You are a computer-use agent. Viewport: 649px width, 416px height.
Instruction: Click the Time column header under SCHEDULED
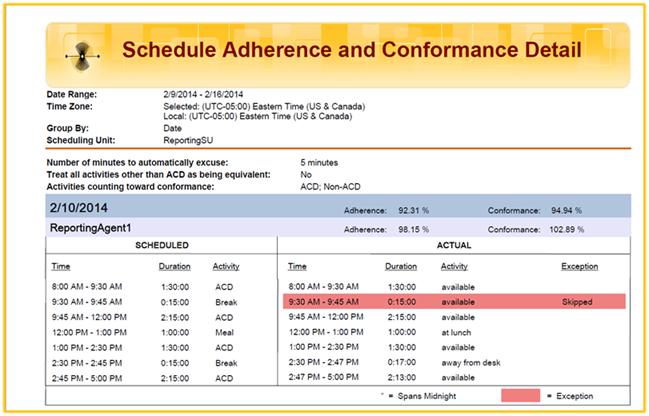[61, 267]
